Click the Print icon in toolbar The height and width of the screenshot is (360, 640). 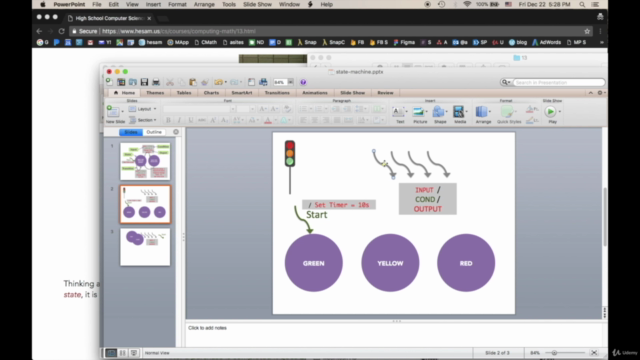156,82
